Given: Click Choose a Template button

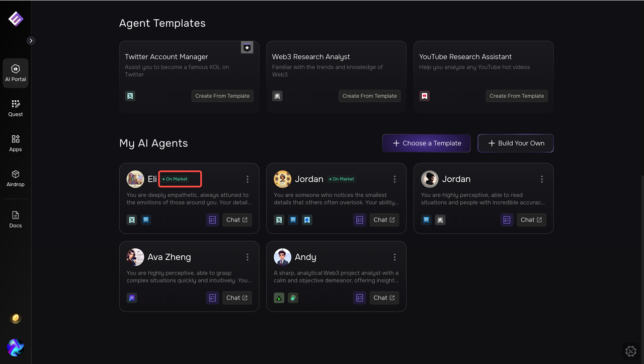Looking at the screenshot, I should 426,143.
